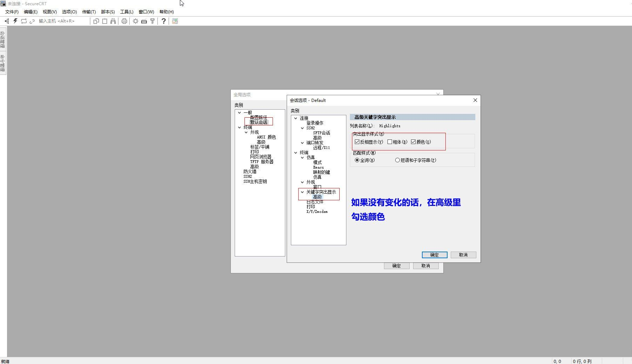Open the 脚本(S) menu
The width and height of the screenshot is (632, 364).
108,12
